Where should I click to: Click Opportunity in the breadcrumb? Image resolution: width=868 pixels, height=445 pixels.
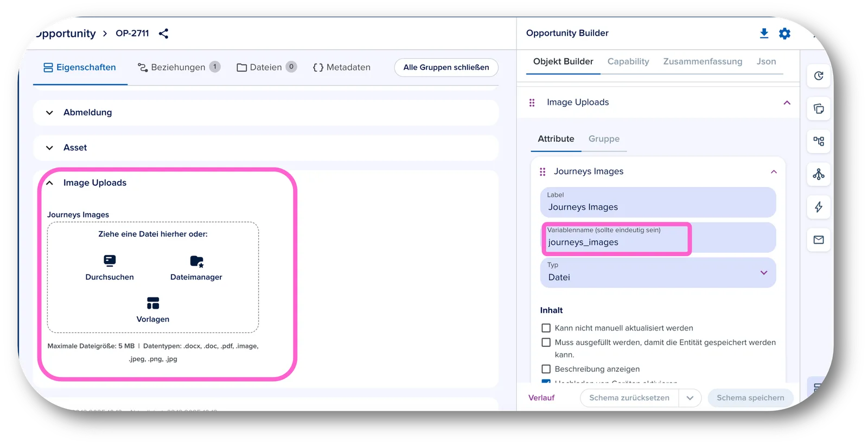pyautogui.click(x=66, y=33)
